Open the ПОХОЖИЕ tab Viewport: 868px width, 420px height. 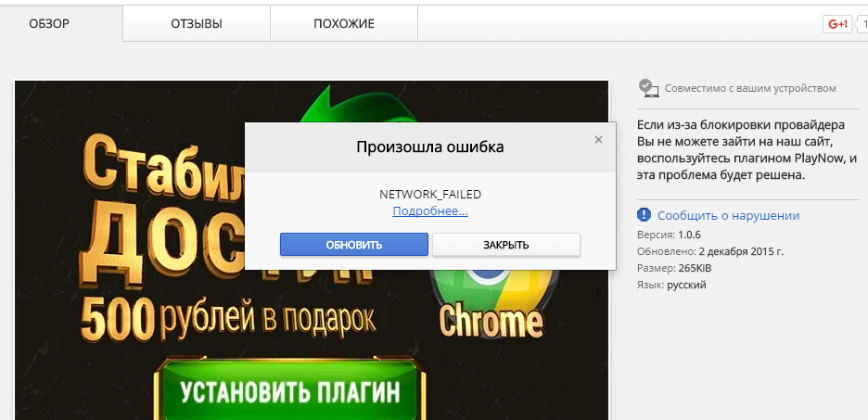point(344,24)
